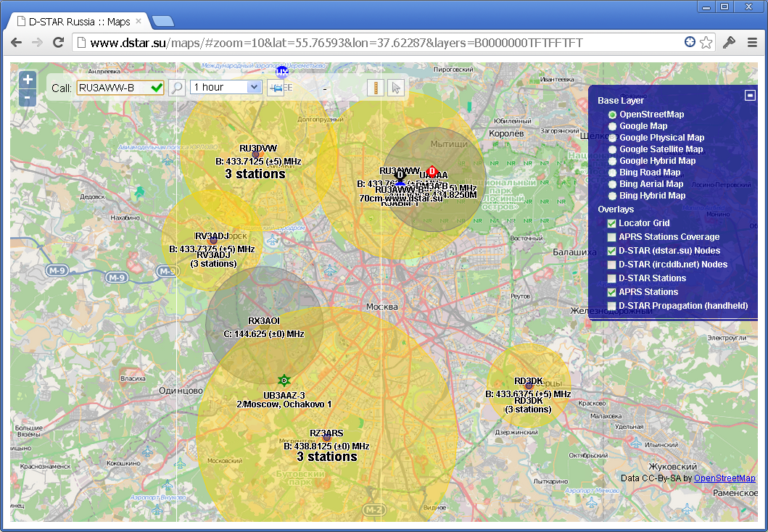Image resolution: width=768 pixels, height=532 pixels.
Task: Open the OpenStreetMap attribution link
Action: pos(724,478)
